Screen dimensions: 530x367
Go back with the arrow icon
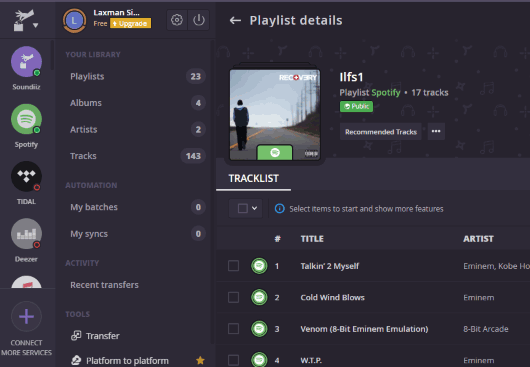click(235, 21)
